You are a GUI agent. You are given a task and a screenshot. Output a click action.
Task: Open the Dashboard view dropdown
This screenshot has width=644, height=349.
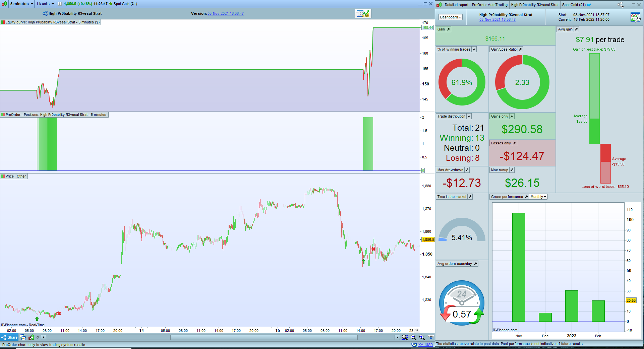pyautogui.click(x=451, y=17)
